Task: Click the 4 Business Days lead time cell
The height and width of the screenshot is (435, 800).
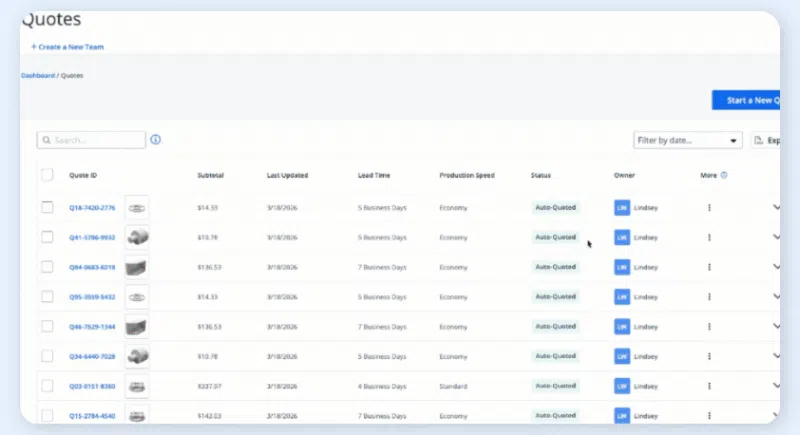Action: click(382, 386)
